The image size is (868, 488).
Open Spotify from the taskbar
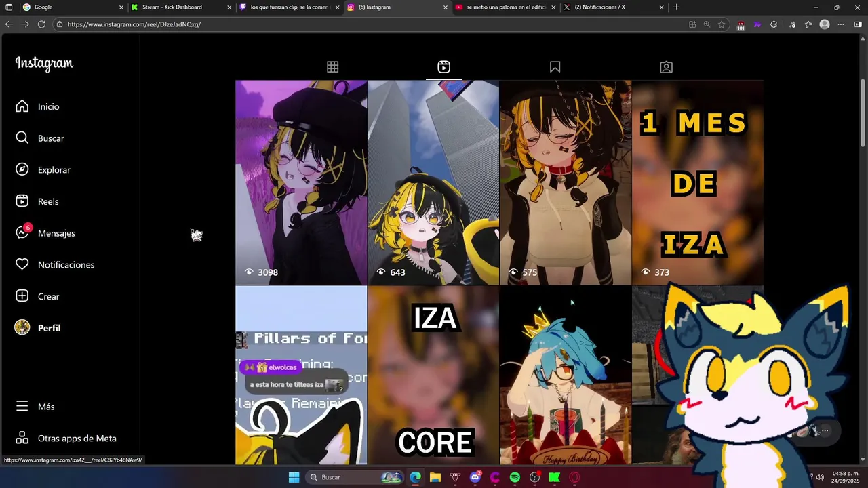pyautogui.click(x=515, y=477)
